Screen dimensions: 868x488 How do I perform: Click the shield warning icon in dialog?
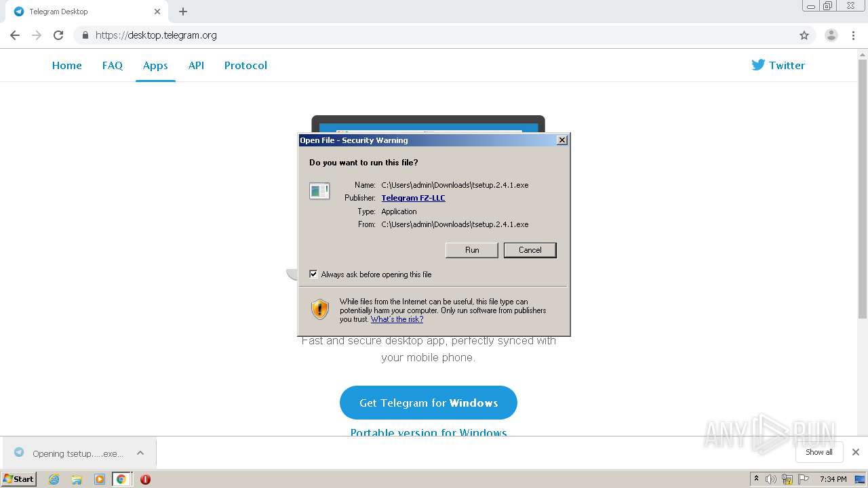click(320, 310)
